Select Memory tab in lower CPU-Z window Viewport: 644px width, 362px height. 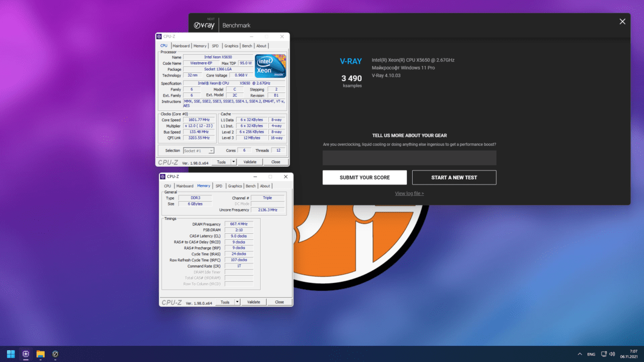point(204,186)
